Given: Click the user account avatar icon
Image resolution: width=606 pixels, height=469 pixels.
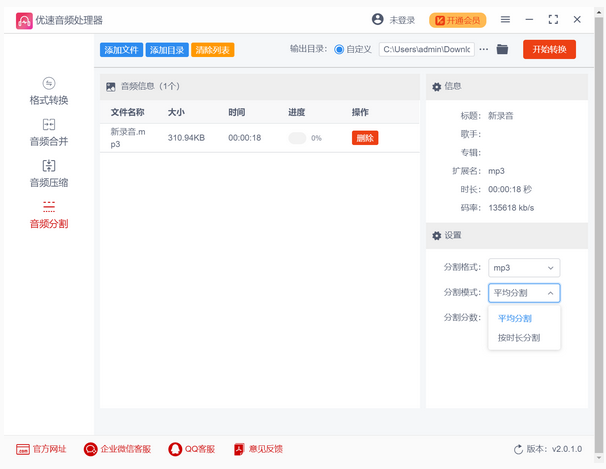Looking at the screenshot, I should point(378,19).
